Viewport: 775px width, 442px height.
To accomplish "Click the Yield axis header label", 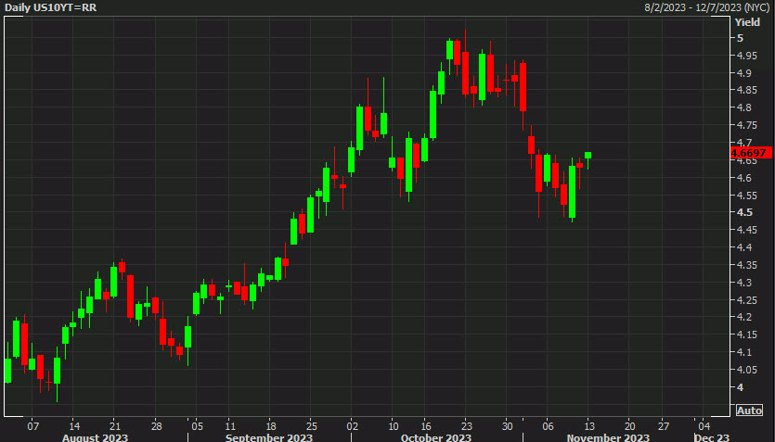I will tap(747, 22).
